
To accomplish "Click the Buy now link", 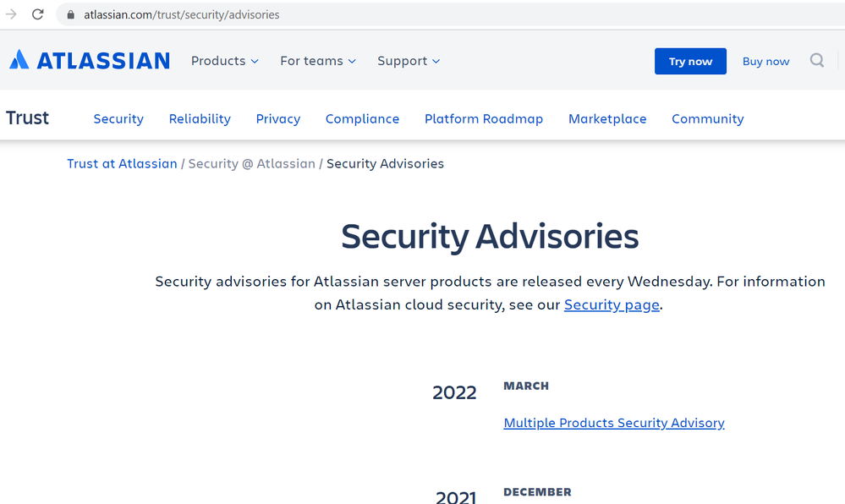I will coord(765,61).
